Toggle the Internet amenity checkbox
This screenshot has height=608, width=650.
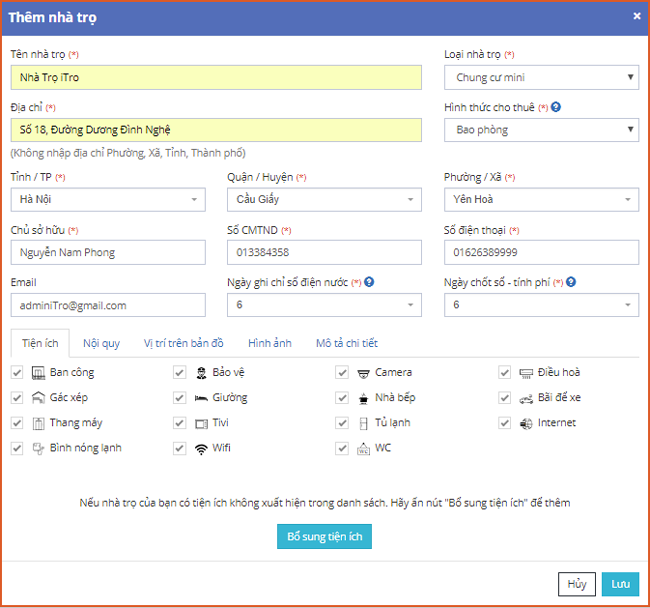[505, 423]
